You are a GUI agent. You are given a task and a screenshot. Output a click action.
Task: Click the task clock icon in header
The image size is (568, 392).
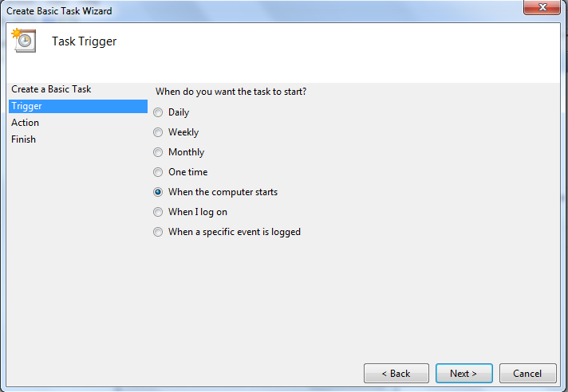coord(24,41)
